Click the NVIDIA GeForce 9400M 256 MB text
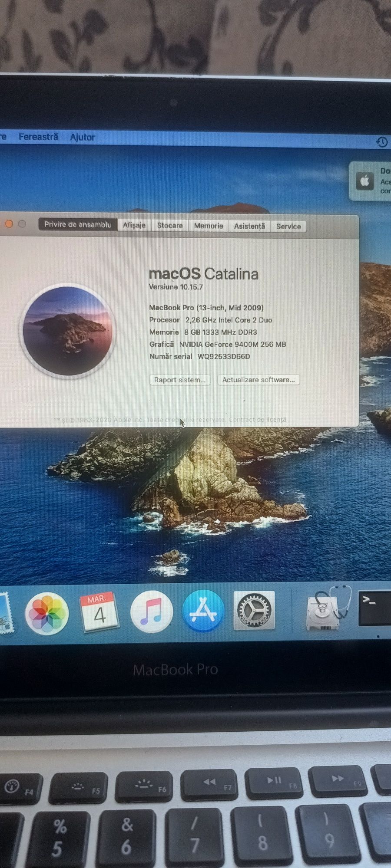 (233, 344)
